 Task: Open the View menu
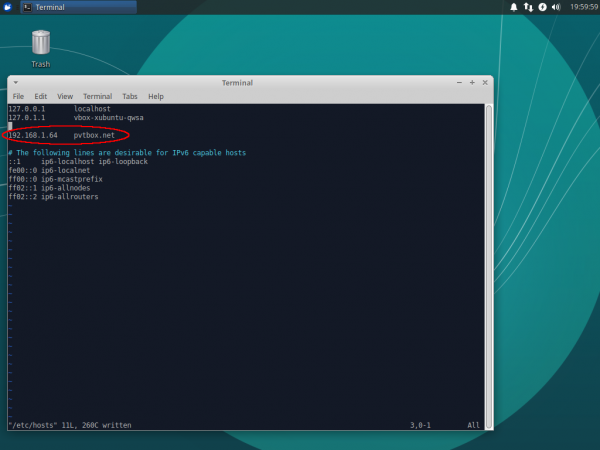point(65,96)
